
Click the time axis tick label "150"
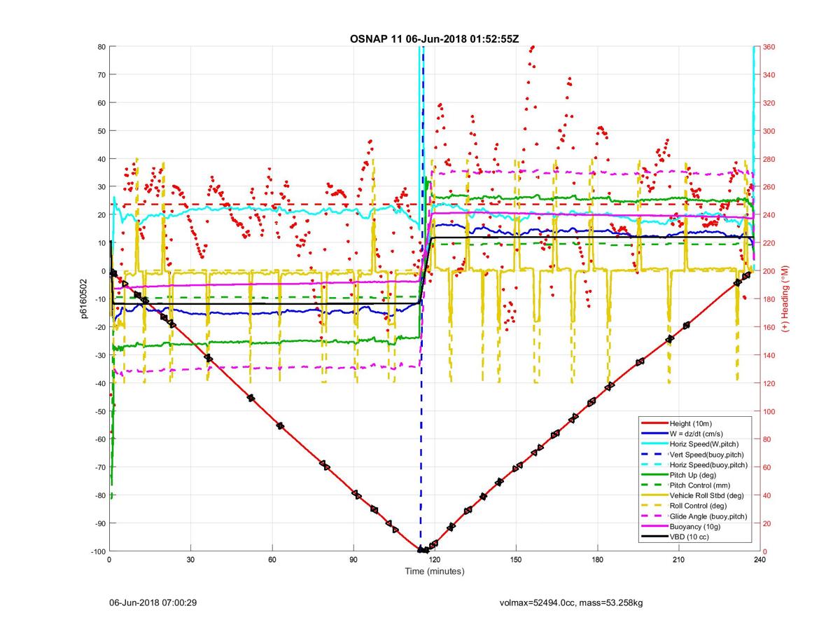(x=516, y=560)
